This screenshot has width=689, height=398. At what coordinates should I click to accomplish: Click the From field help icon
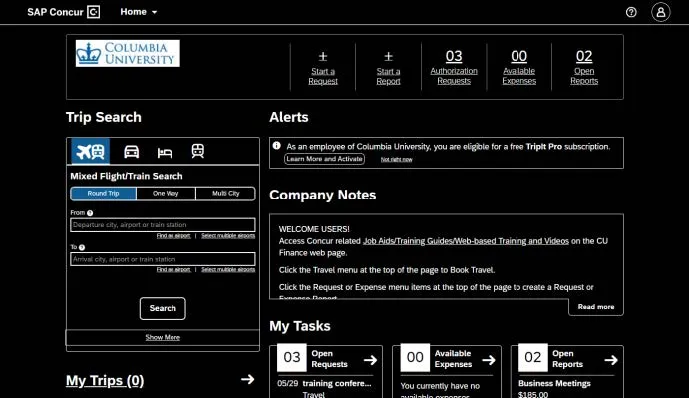point(90,213)
